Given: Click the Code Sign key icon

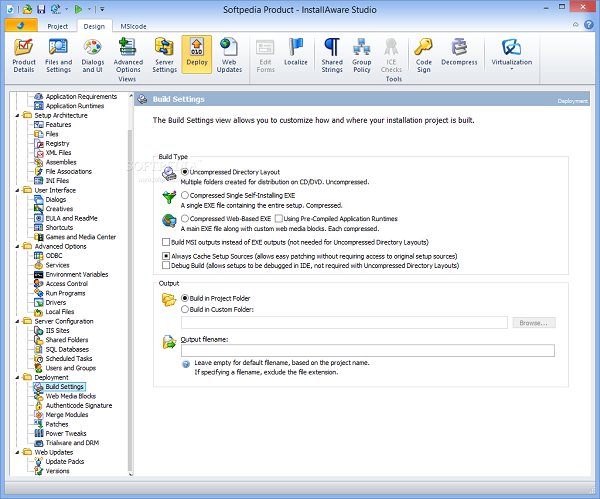Looking at the screenshot, I should pos(424,56).
